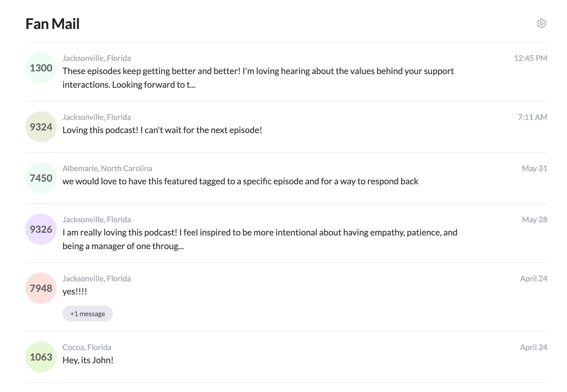Click the pink 7948 avatar
567x392 pixels.
coord(41,288)
